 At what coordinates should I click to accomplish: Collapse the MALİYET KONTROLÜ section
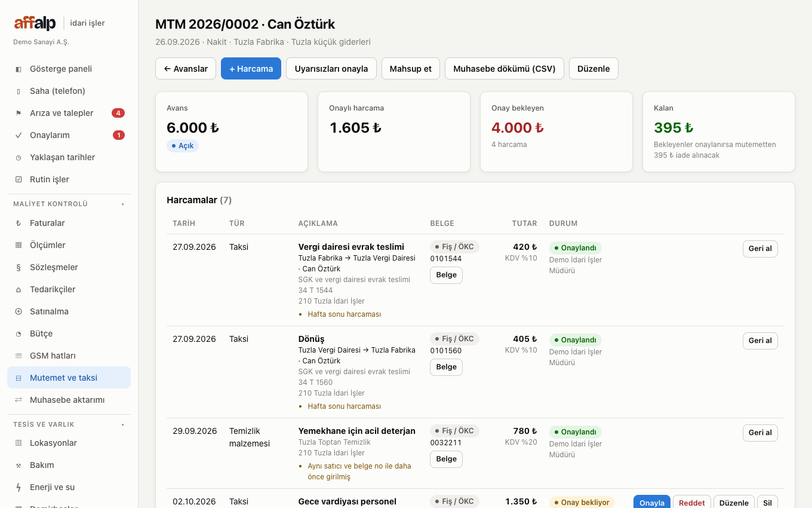[x=69, y=204]
